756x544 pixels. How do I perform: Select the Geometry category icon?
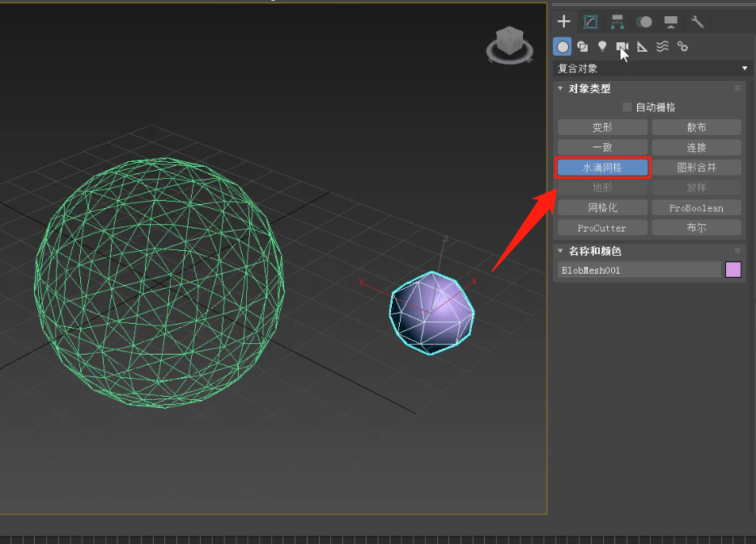[563, 47]
